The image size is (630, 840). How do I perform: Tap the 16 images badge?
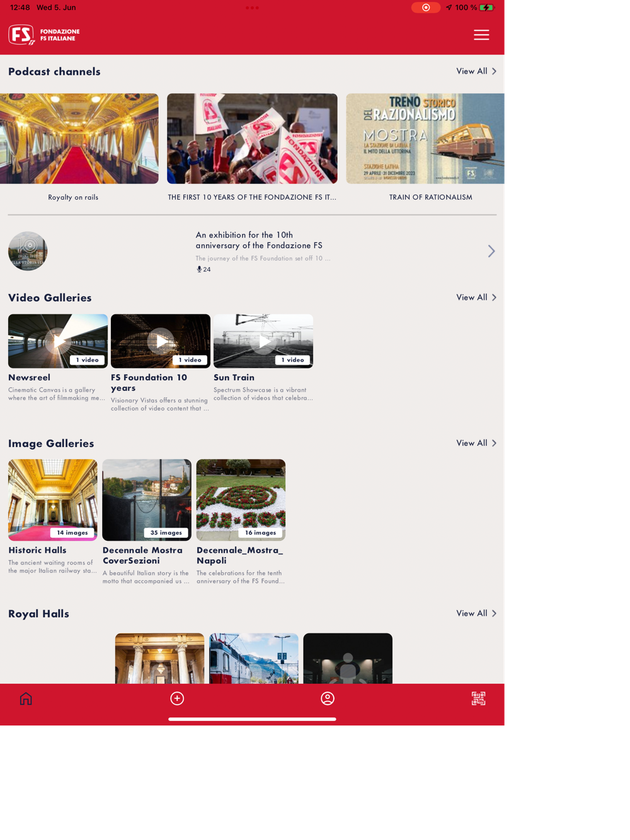[260, 533]
